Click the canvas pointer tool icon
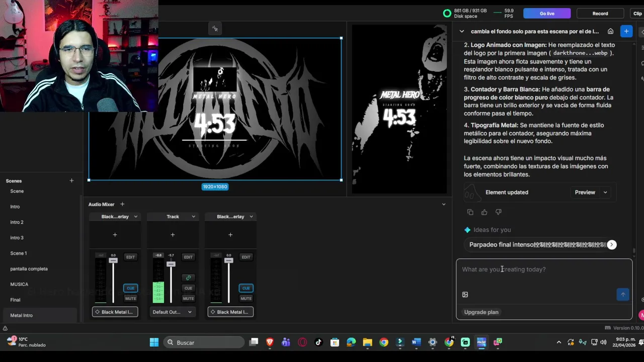The width and height of the screenshot is (644, 362). 215,29
